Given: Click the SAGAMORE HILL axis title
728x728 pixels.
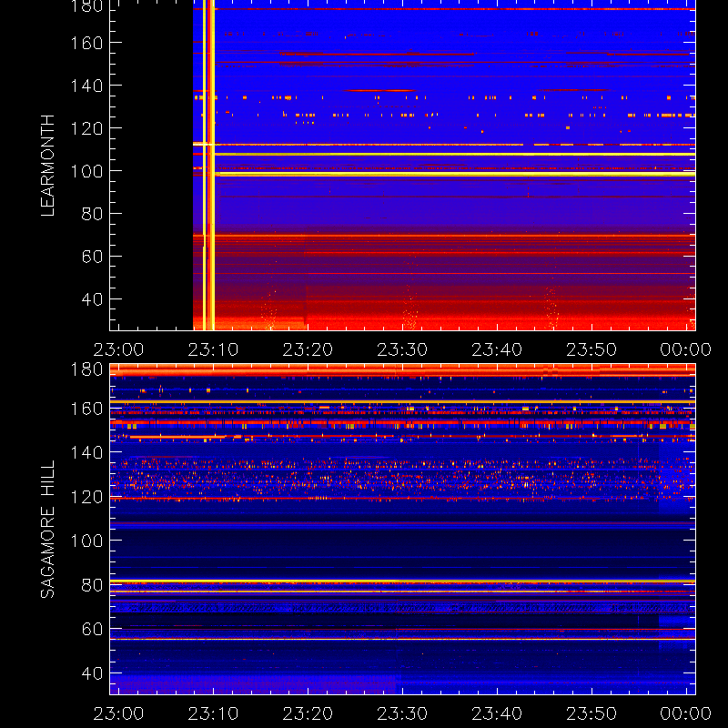Looking at the screenshot, I should click(x=48, y=530).
